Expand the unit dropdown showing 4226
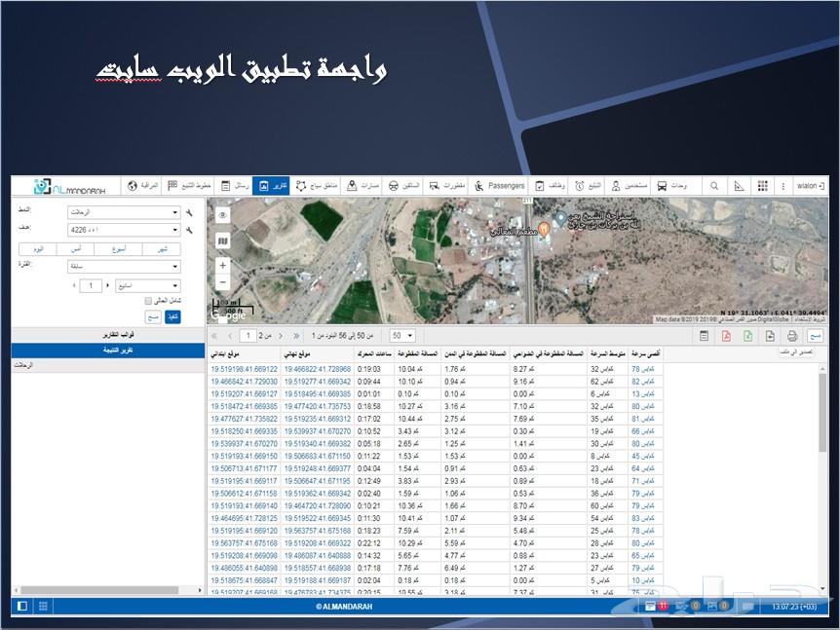This screenshot has width=840, height=630. pos(124,230)
